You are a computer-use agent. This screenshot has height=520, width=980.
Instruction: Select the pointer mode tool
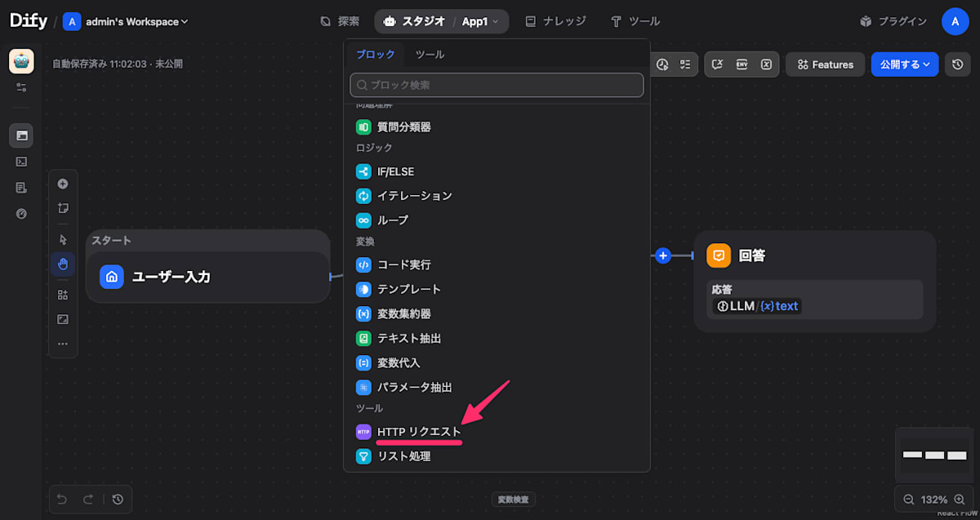63,239
